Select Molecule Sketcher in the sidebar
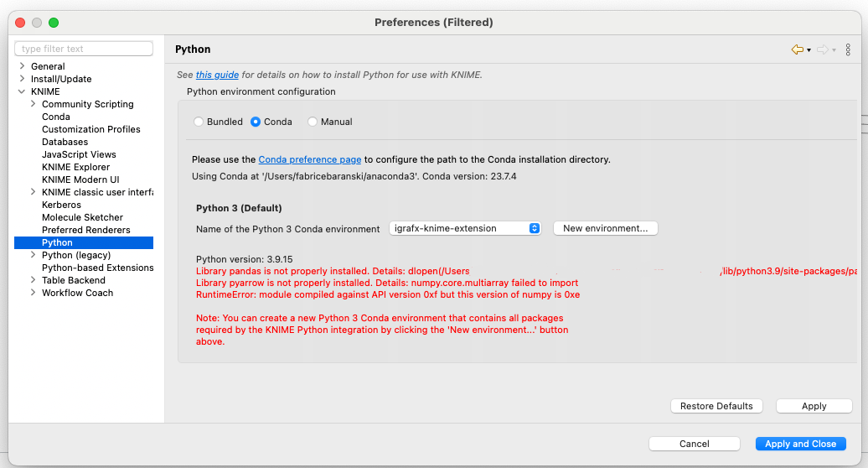 (x=82, y=217)
